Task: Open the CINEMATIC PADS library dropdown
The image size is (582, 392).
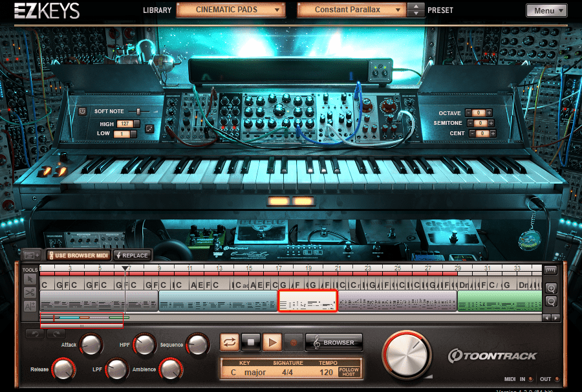Action: point(231,10)
